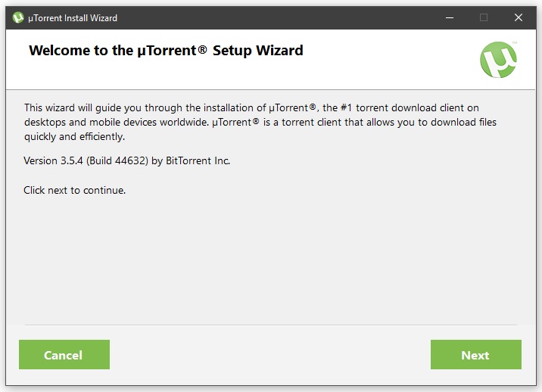Minimize the µTorrent Install Wizard window

click(x=450, y=17)
